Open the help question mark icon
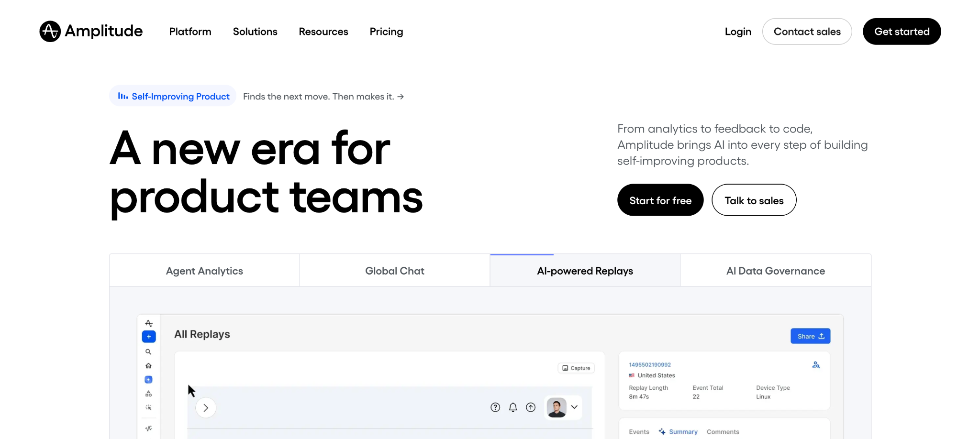Viewport: 980px width, 439px height. [x=495, y=407]
